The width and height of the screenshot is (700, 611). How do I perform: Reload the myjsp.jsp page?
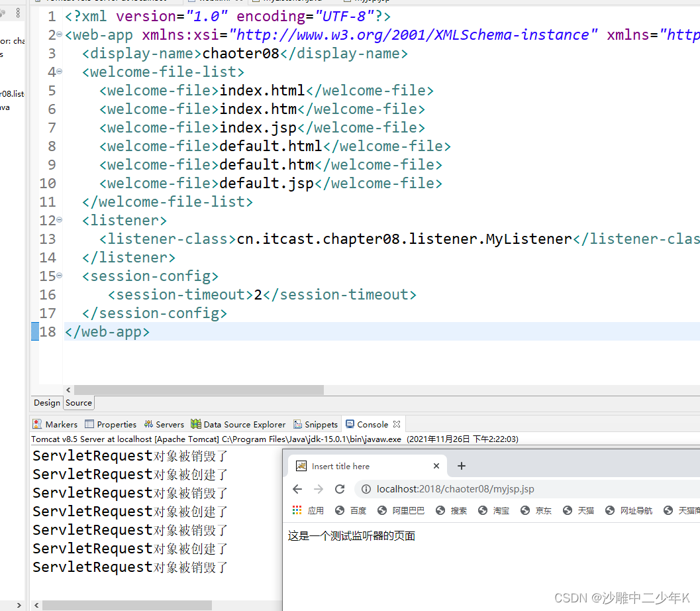click(x=340, y=488)
